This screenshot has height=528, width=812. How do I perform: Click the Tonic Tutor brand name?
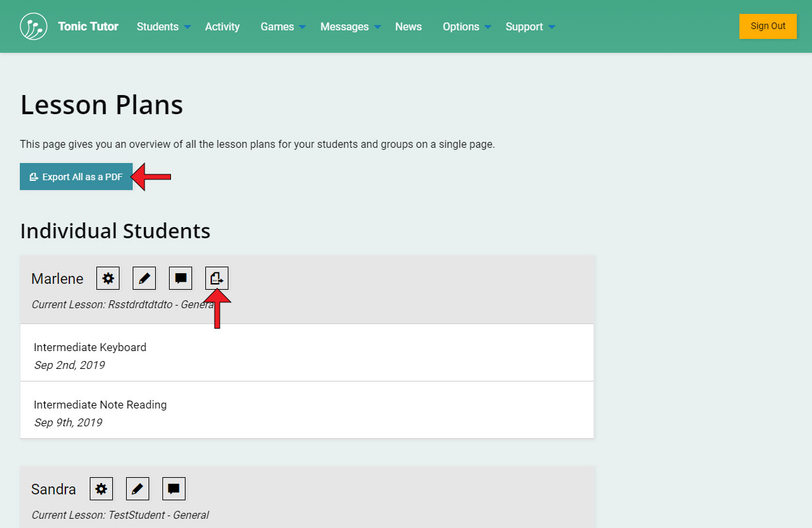88,26
